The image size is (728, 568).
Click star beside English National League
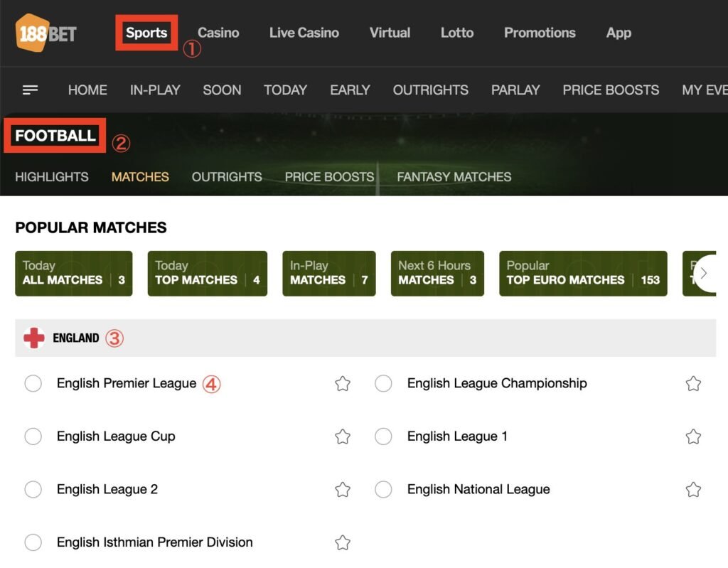point(693,490)
